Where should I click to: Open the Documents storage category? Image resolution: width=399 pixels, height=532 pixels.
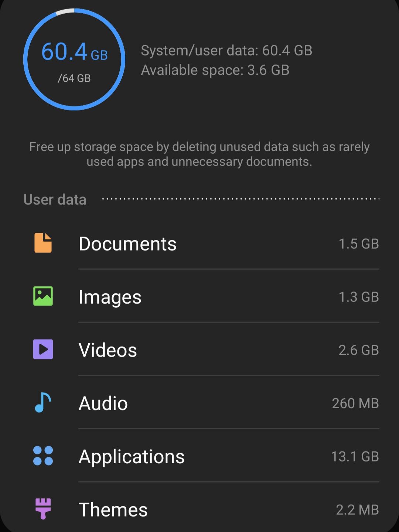(127, 244)
